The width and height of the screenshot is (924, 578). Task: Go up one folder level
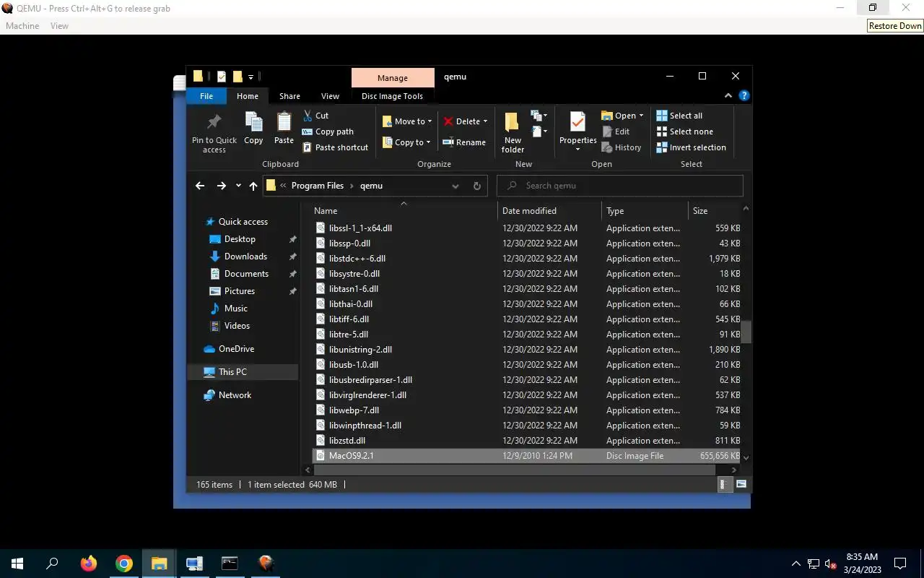coord(253,186)
